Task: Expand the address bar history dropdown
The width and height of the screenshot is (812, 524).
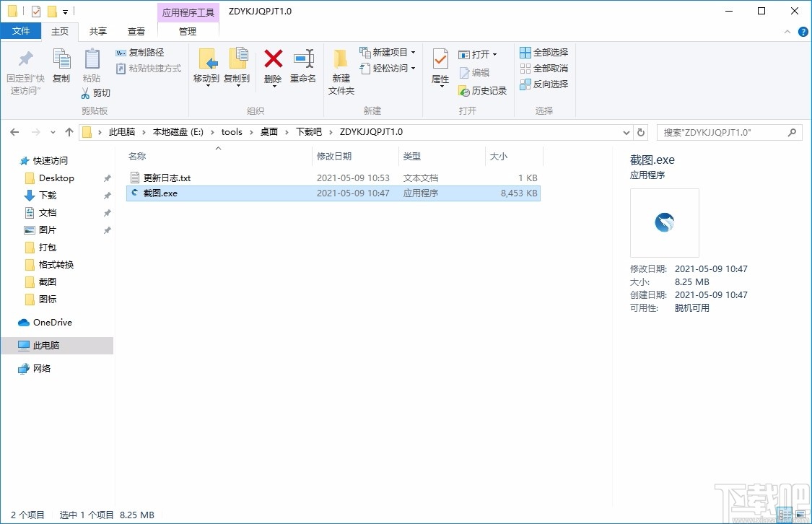Action: (627, 132)
